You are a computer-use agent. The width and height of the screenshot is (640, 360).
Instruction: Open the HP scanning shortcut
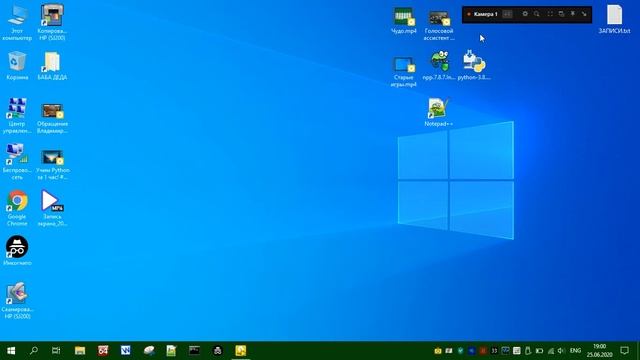tap(17, 301)
